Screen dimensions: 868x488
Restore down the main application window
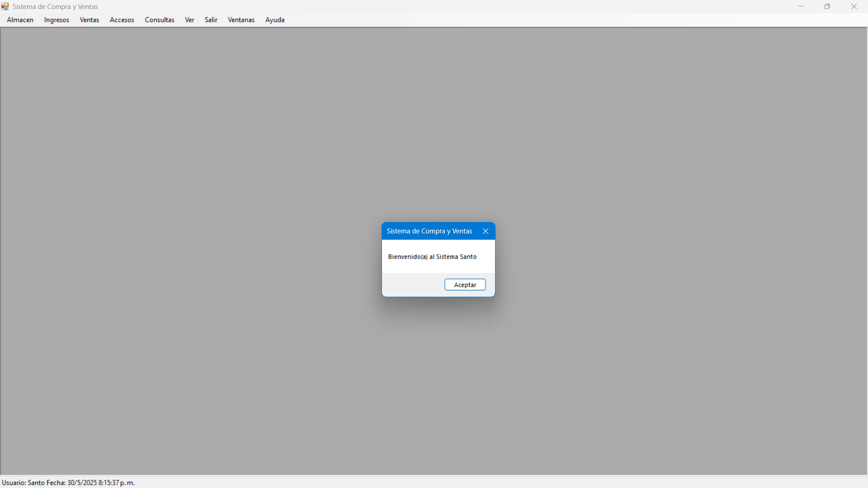[827, 6]
